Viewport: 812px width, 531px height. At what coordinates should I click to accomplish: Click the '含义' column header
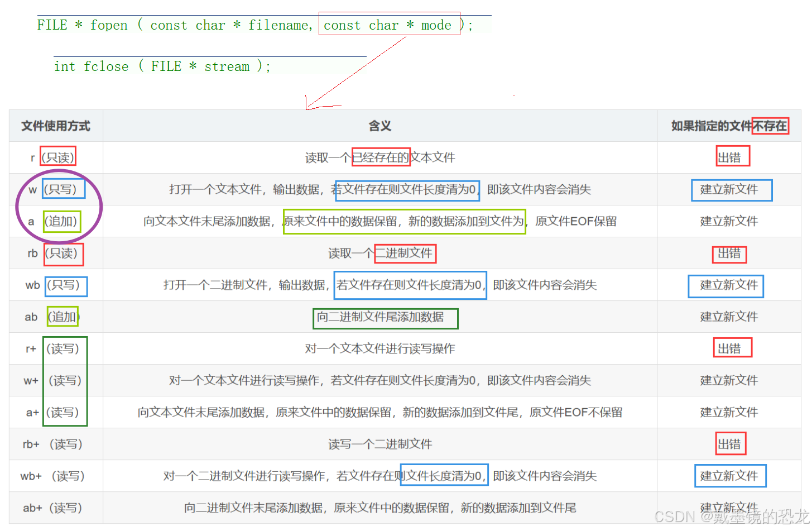380,126
